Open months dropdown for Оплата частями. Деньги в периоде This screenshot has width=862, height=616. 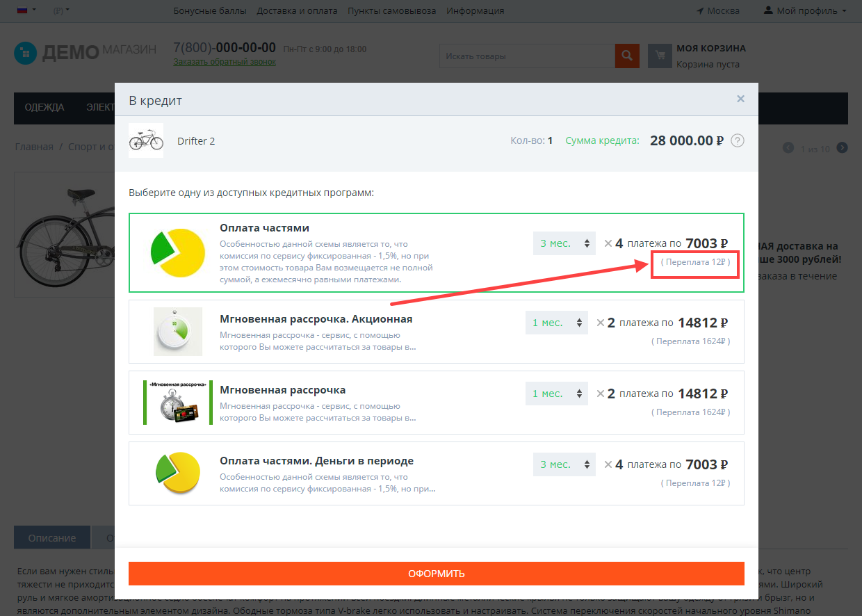pos(564,464)
